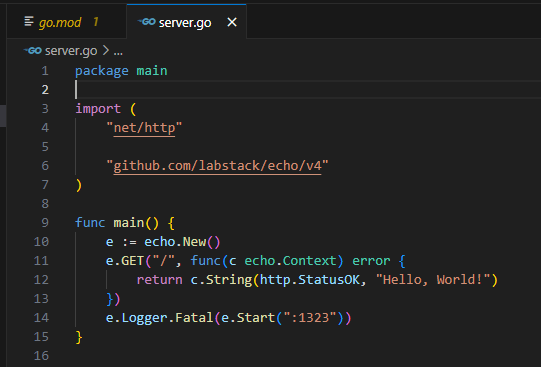
Task: Click the ":1323" port string
Action: coord(309,318)
